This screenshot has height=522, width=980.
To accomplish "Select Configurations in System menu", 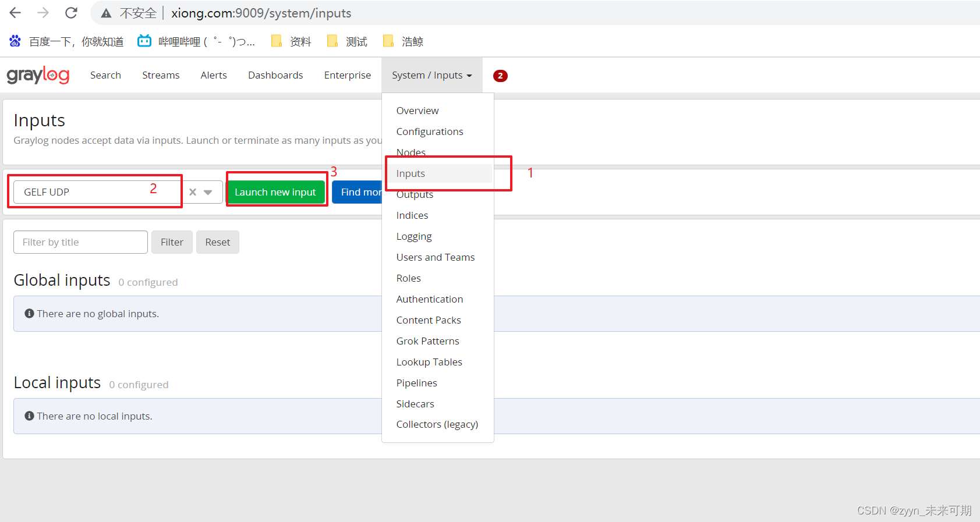I will tap(430, 132).
